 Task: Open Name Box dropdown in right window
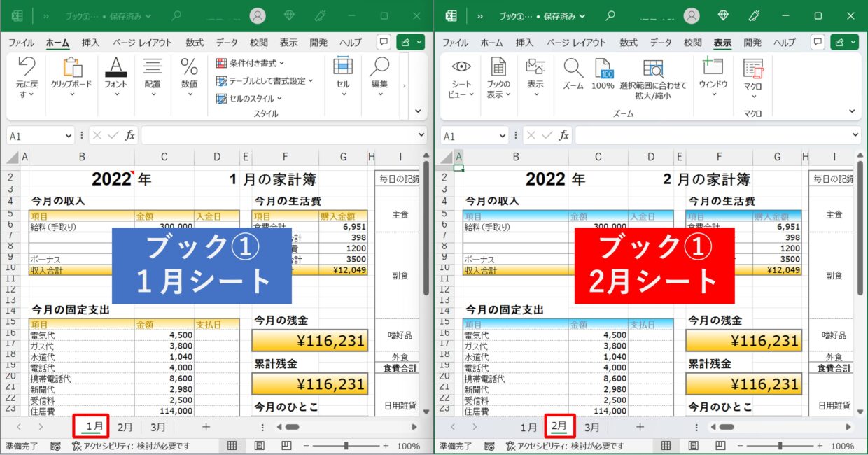coord(502,136)
